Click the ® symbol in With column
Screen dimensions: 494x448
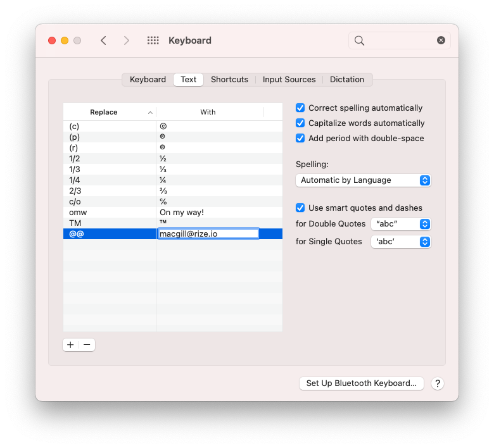click(x=163, y=147)
